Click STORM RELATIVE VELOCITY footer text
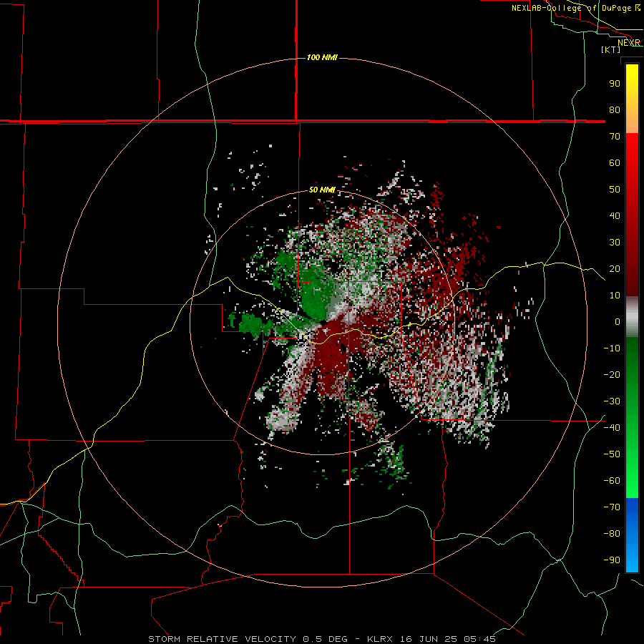Image resolution: width=644 pixels, height=644 pixels. [223, 639]
